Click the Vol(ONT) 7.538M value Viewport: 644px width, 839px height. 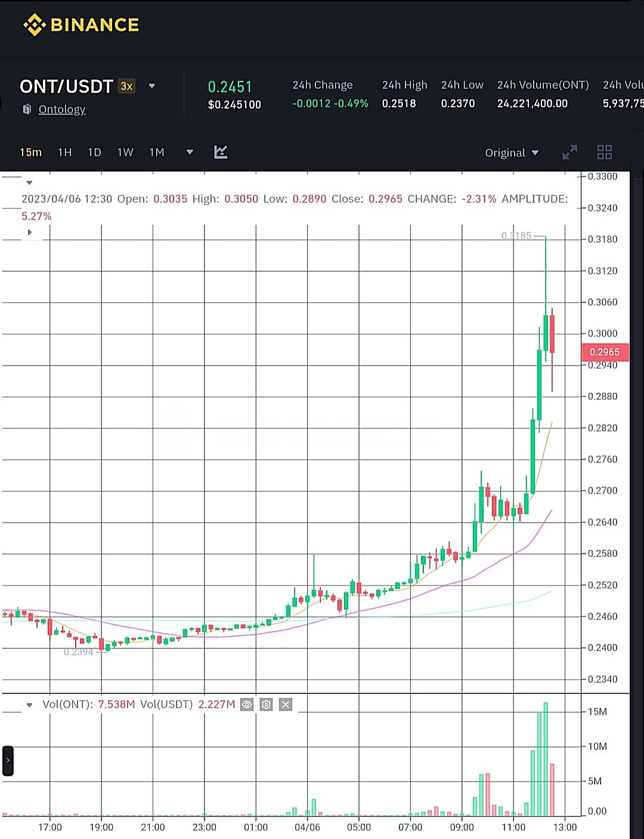pyautogui.click(x=117, y=705)
